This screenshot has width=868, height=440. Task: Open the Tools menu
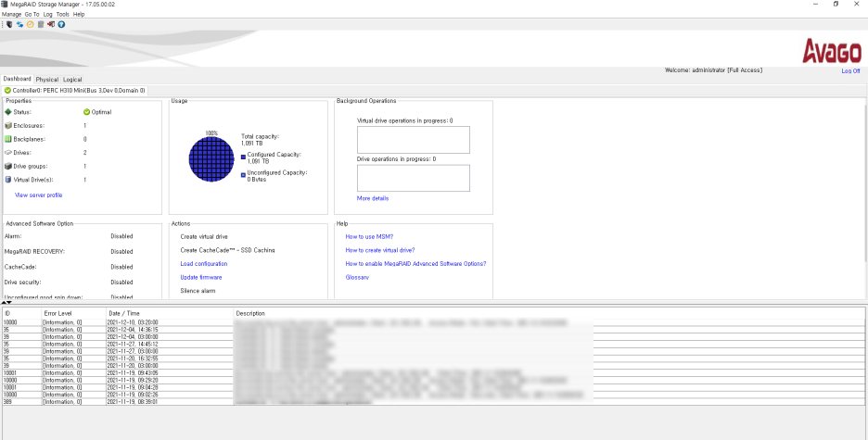(62, 15)
